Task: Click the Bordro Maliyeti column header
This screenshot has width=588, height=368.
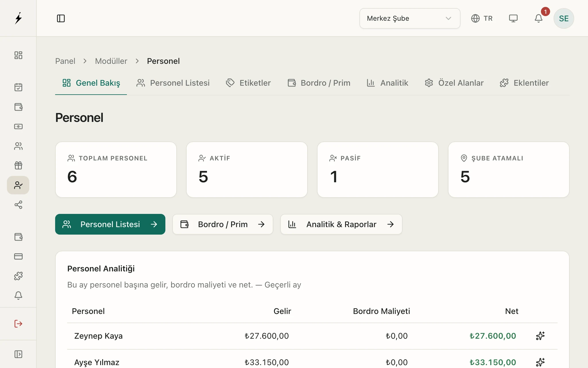Action: [382, 311]
